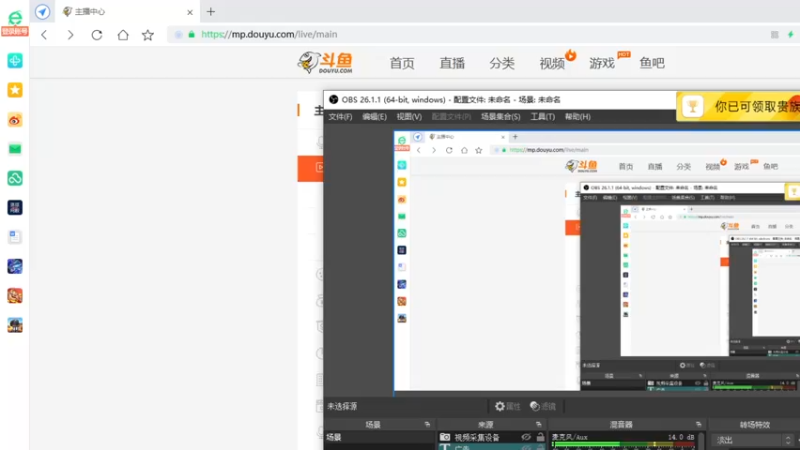Viewport: 800px width, 450px height.
Task: Click the 麦克风/Aux audio level meter
Action: (623, 444)
